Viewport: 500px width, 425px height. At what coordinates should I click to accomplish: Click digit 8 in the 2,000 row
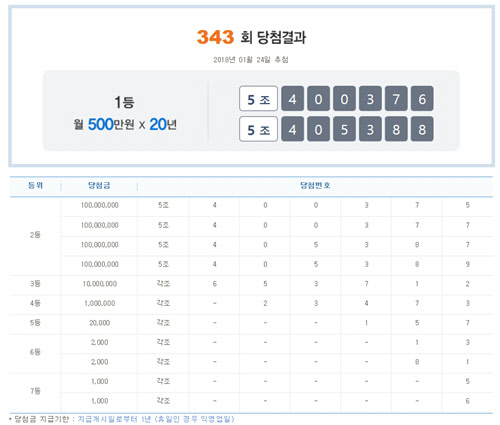point(417,362)
